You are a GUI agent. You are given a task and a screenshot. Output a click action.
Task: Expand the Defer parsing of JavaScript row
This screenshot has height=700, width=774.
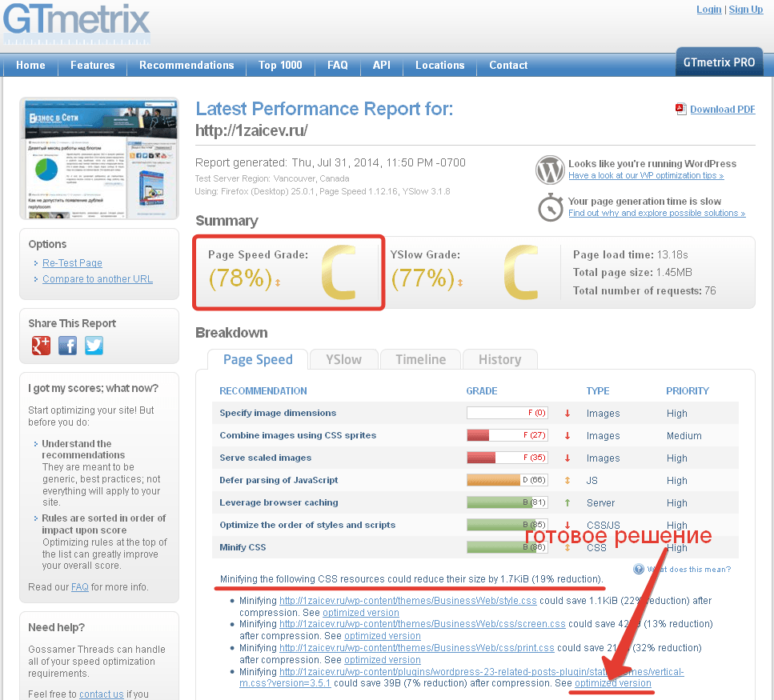coord(279,480)
